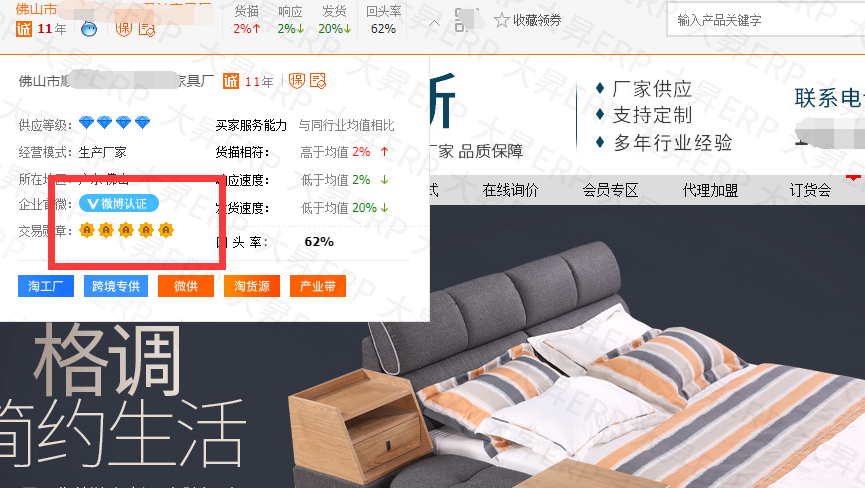The image size is (865, 488).
Task: Click the orange 微供 tag
Action: tap(186, 286)
